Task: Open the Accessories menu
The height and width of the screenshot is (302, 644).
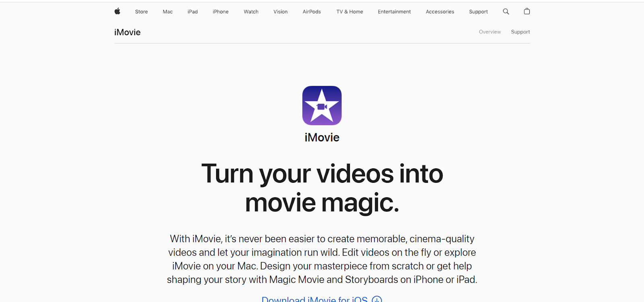Action: click(x=440, y=12)
